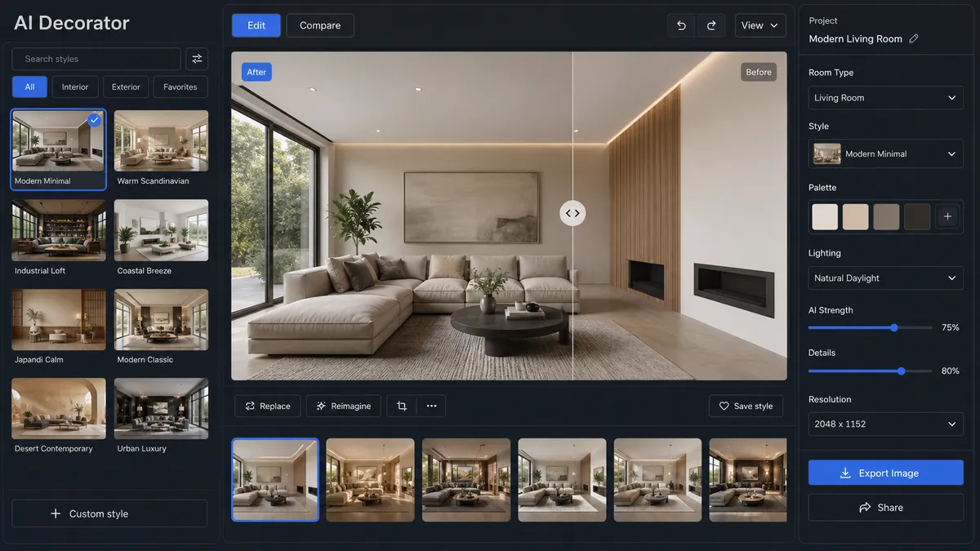This screenshot has height=551, width=980.
Task: Switch to Compare mode
Action: pyautogui.click(x=320, y=25)
